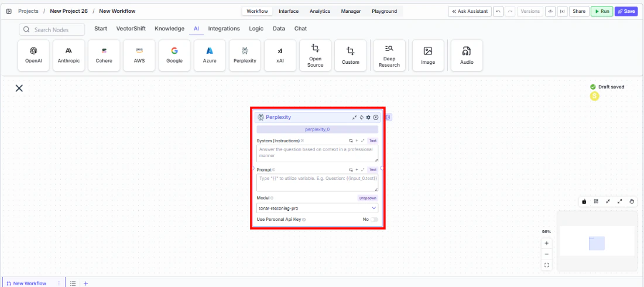
Task: Focus the Search Nodes field
Action: (x=52, y=30)
